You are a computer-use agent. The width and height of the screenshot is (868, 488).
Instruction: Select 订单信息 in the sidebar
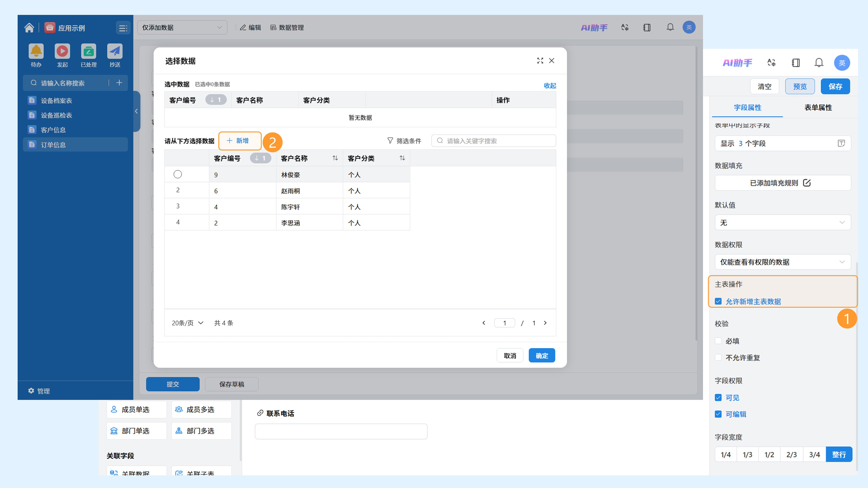75,145
